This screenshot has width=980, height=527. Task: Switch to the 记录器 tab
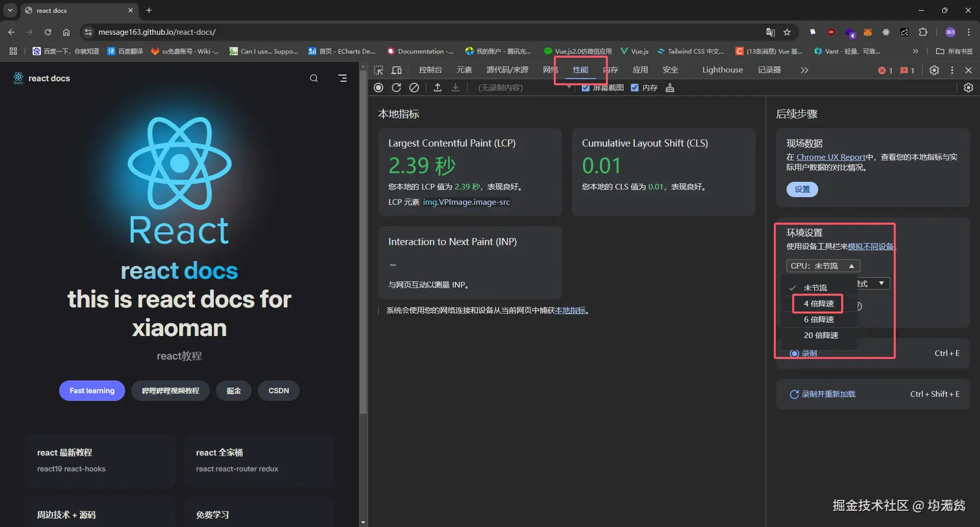[x=769, y=70]
